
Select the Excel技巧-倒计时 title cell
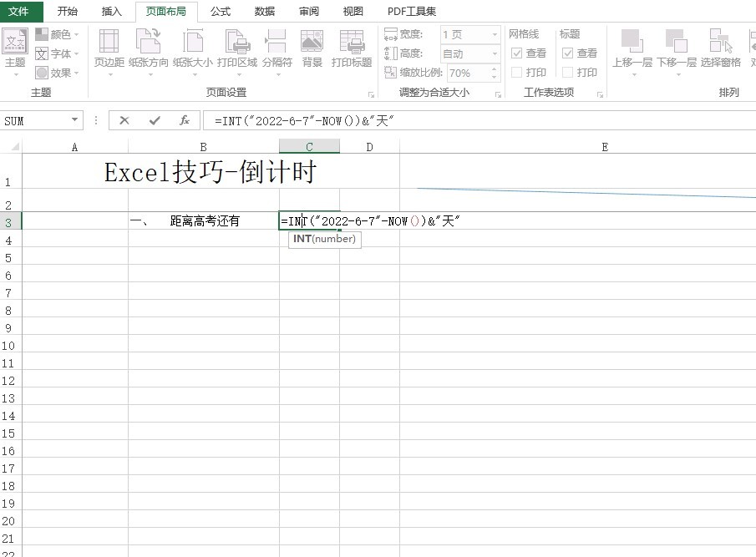pyautogui.click(x=211, y=171)
